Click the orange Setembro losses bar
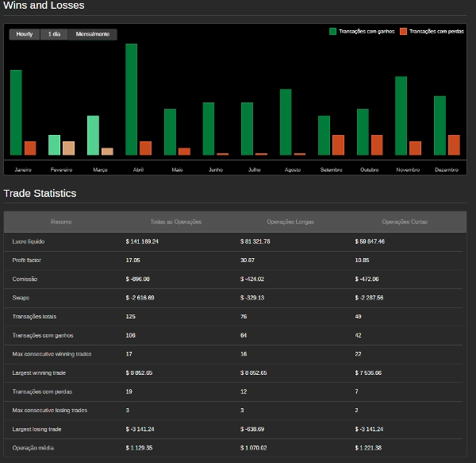The image size is (476, 463). pos(338,145)
